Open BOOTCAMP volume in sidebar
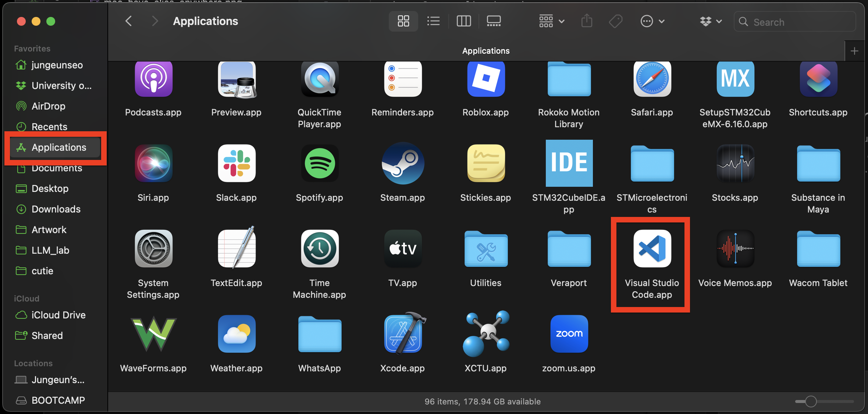The width and height of the screenshot is (868, 414). coord(55,400)
